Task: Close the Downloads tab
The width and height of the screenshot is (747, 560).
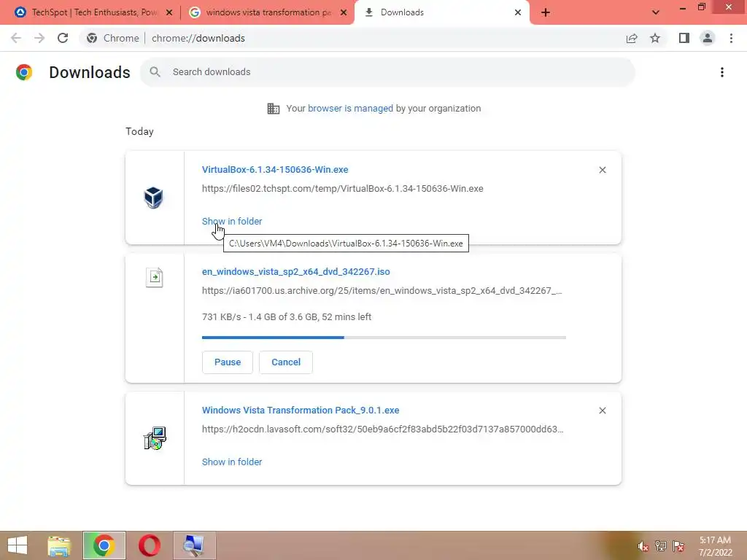Action: click(x=518, y=12)
